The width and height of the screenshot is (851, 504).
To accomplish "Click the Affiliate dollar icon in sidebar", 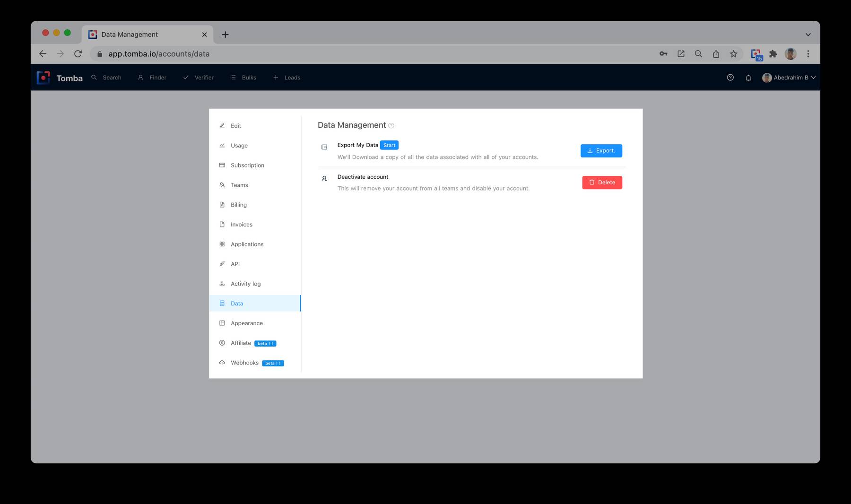I will (x=222, y=343).
